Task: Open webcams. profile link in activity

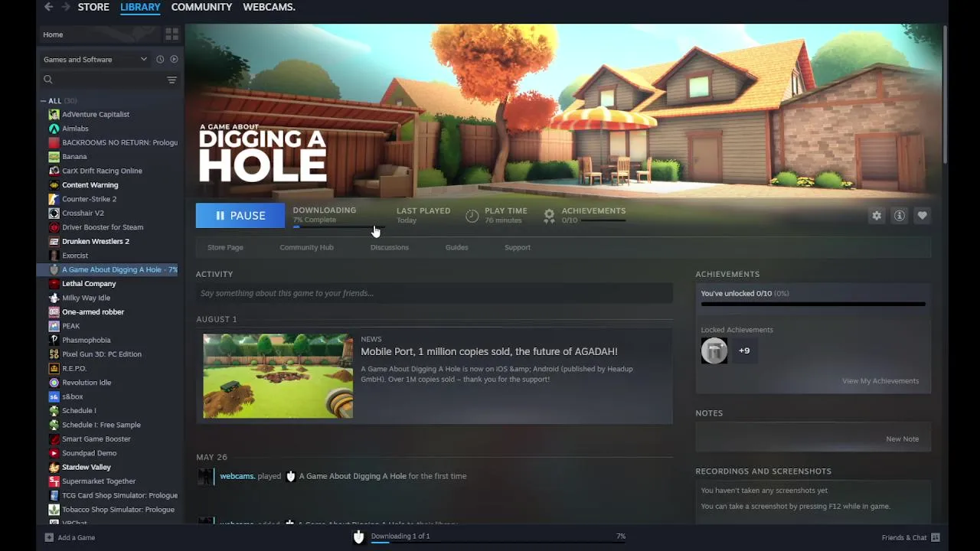Action: coord(237,476)
